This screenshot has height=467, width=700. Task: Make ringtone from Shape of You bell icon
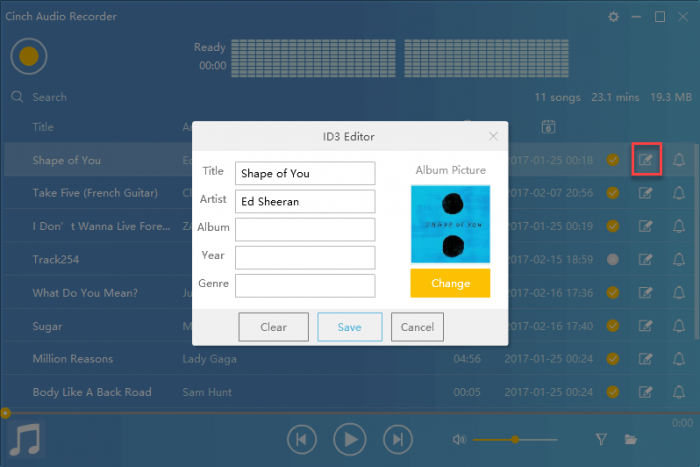point(679,159)
